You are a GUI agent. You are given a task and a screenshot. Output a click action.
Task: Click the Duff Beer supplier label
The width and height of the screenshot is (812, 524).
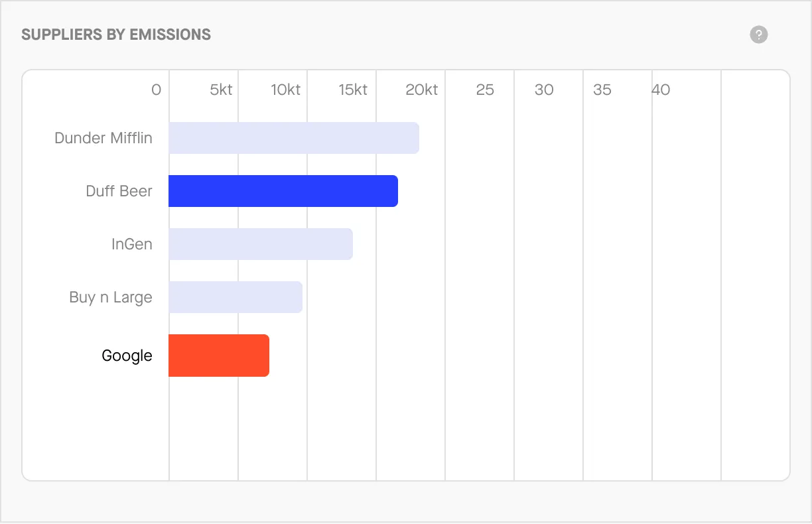[119, 191]
